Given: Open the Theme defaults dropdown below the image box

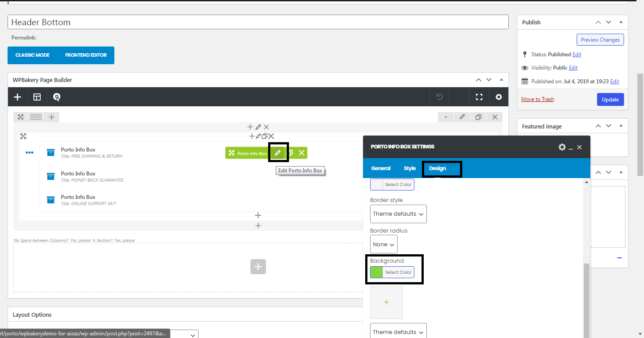Looking at the screenshot, I should [398, 331].
